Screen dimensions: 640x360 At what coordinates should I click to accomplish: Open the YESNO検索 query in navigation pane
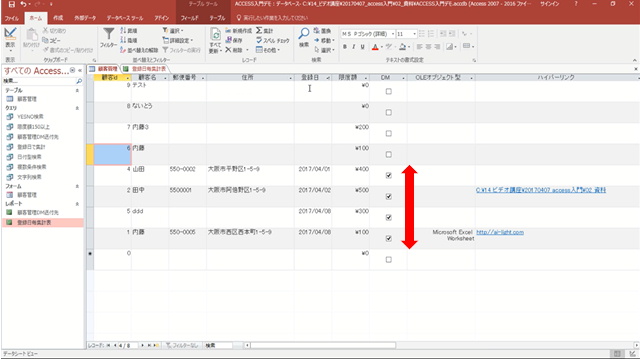[x=30, y=117]
